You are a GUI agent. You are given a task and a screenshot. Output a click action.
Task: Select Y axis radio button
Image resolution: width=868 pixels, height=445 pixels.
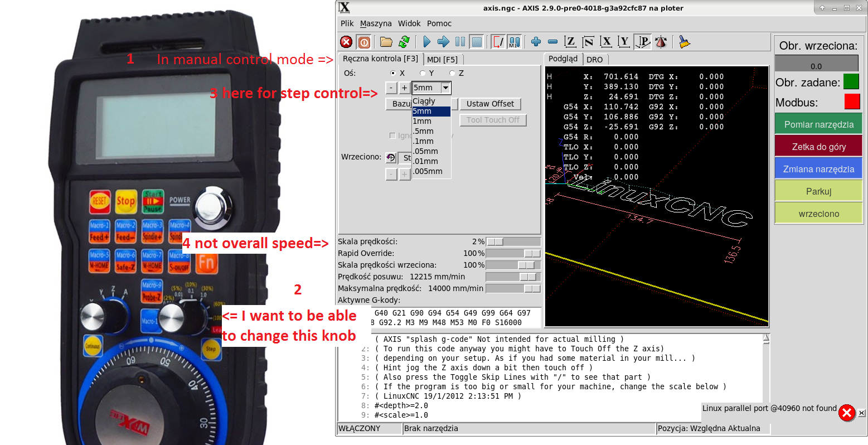pos(423,73)
